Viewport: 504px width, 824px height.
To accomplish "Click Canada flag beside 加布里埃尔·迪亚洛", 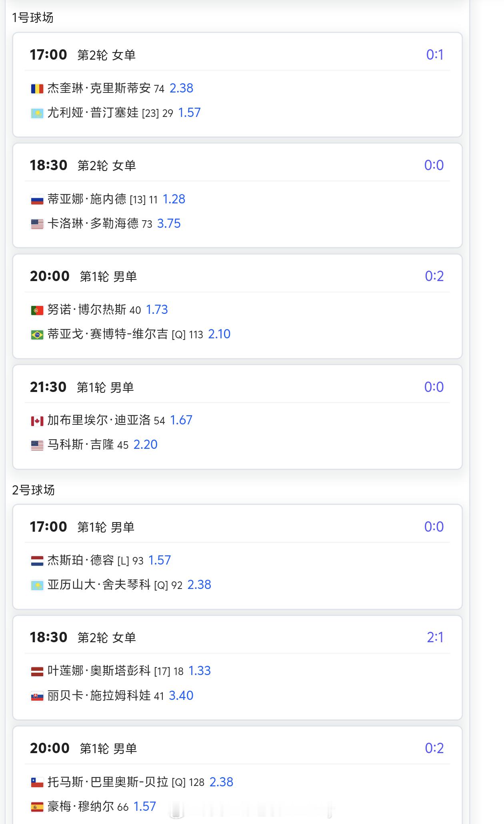I will coord(37,421).
